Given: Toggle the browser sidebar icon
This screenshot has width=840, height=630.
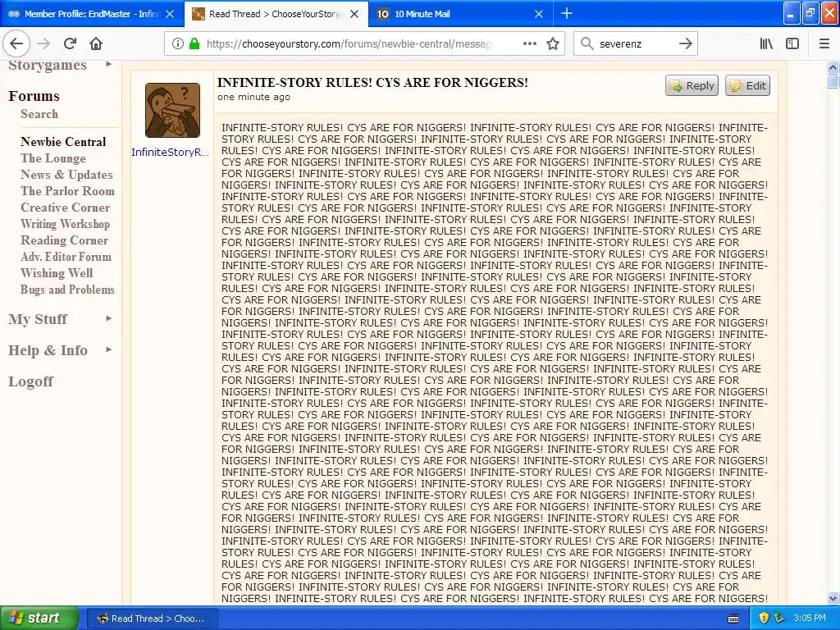Looking at the screenshot, I should (x=792, y=43).
